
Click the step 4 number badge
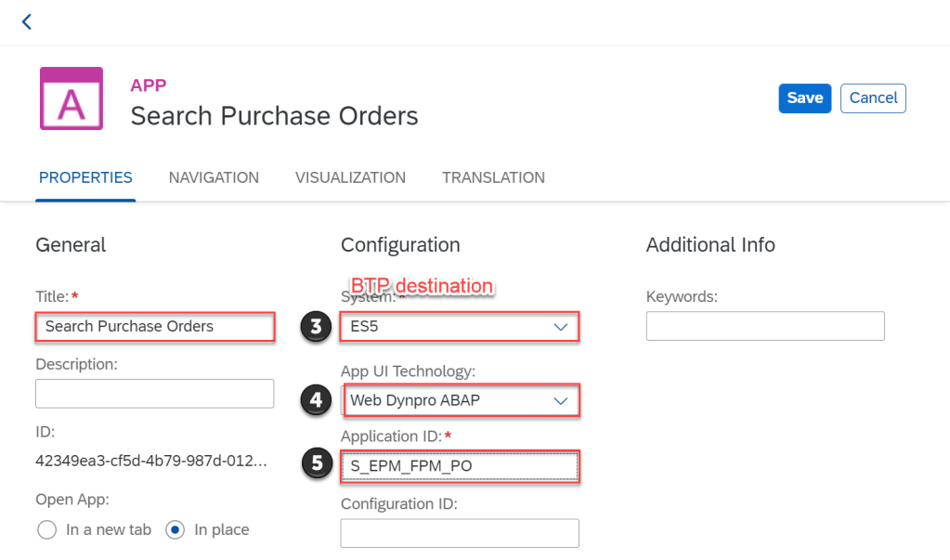[316, 400]
